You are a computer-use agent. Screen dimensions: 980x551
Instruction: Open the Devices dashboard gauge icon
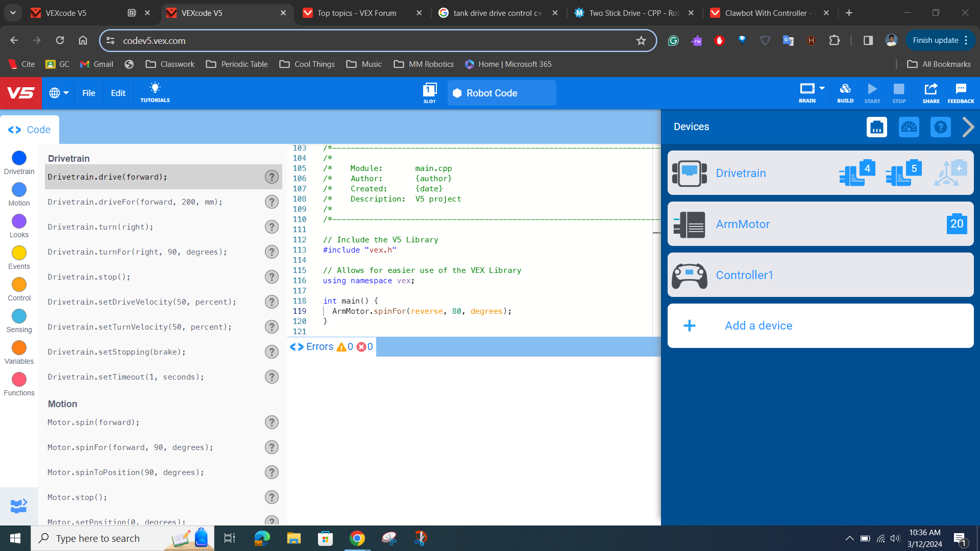(x=909, y=127)
